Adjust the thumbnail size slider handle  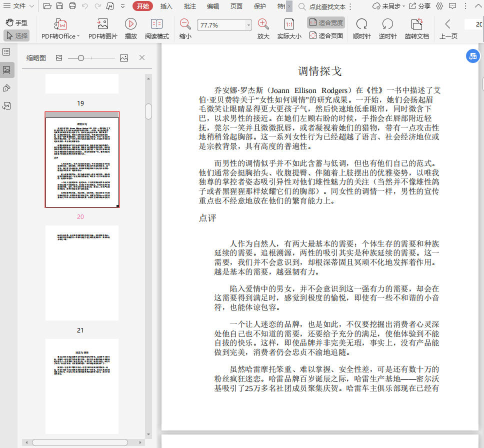(x=81, y=58)
